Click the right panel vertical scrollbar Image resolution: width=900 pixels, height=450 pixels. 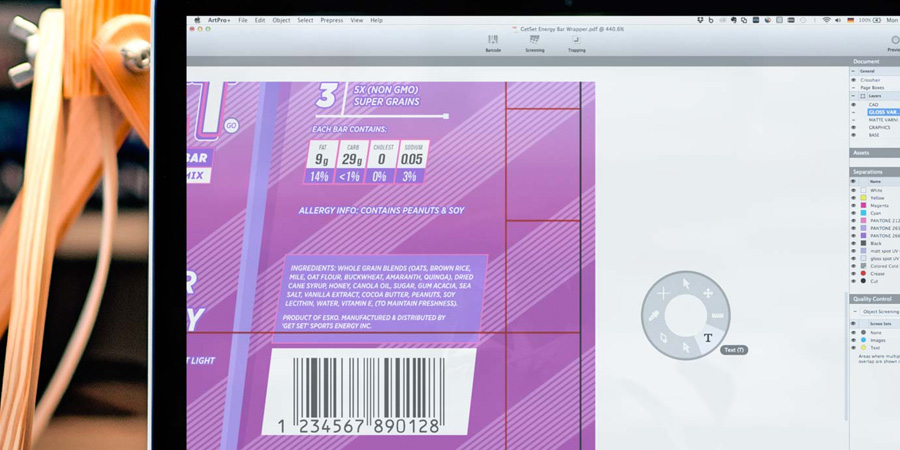click(847, 356)
